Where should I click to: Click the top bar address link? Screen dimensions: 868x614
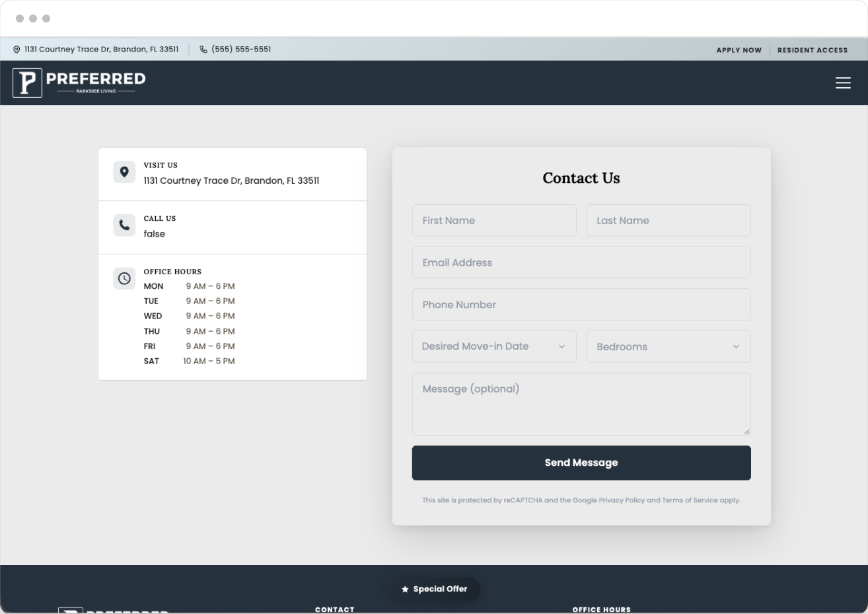102,50
